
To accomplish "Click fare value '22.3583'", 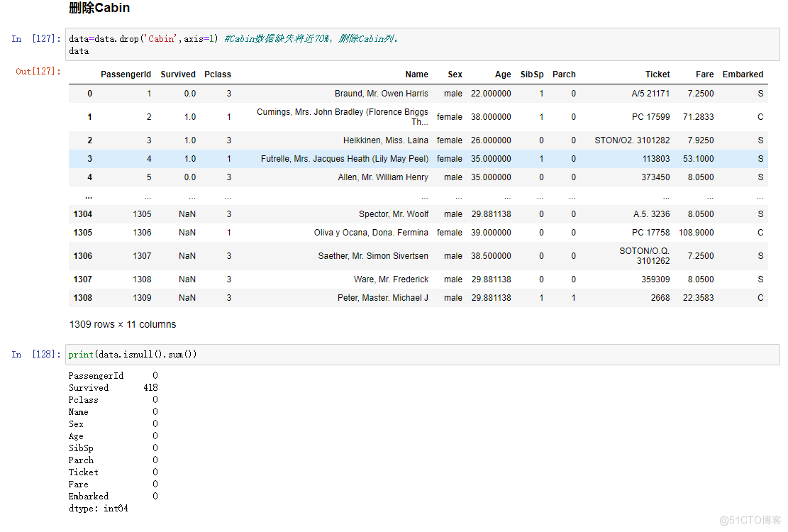I will 698,298.
